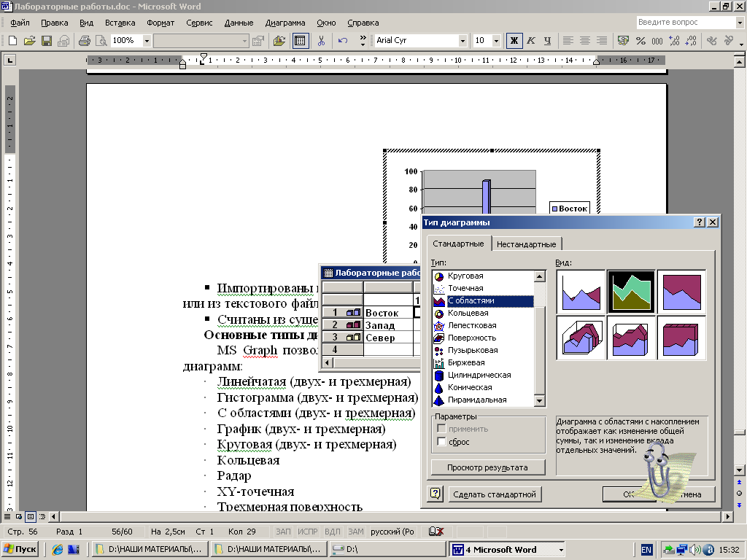Screen dimensions: 747x560
Task: Apply percent style icon
Action: tap(640, 41)
